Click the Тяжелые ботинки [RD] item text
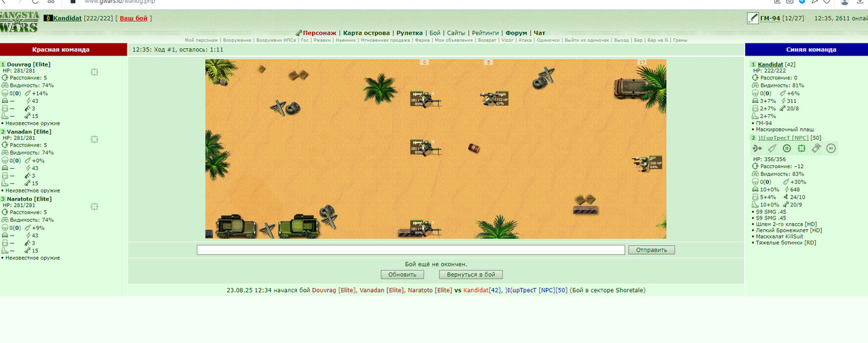868x343 pixels. (x=785, y=242)
